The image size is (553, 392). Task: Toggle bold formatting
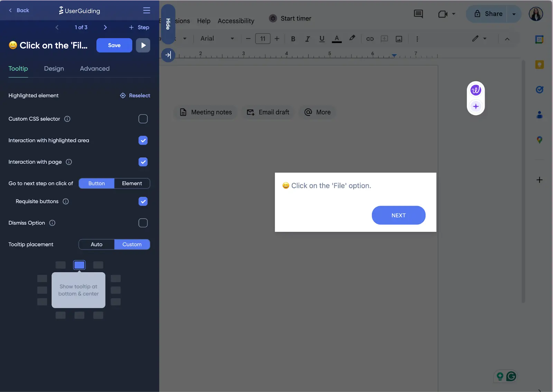click(x=293, y=39)
